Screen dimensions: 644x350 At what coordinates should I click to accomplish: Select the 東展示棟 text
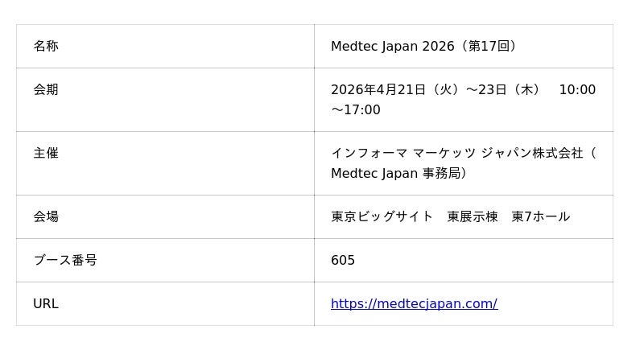coord(473,217)
